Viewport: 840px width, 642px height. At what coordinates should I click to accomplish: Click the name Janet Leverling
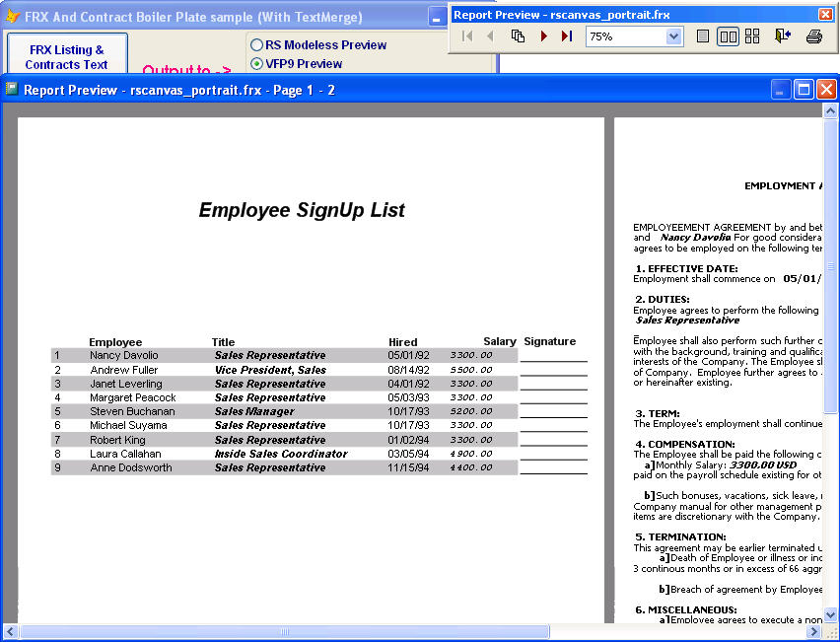pyautogui.click(x=126, y=384)
